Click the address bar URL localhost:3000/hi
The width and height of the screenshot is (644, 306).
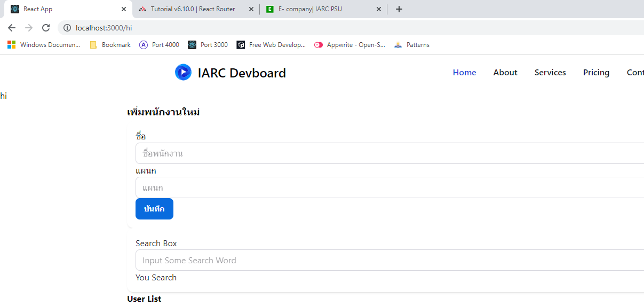(x=104, y=28)
